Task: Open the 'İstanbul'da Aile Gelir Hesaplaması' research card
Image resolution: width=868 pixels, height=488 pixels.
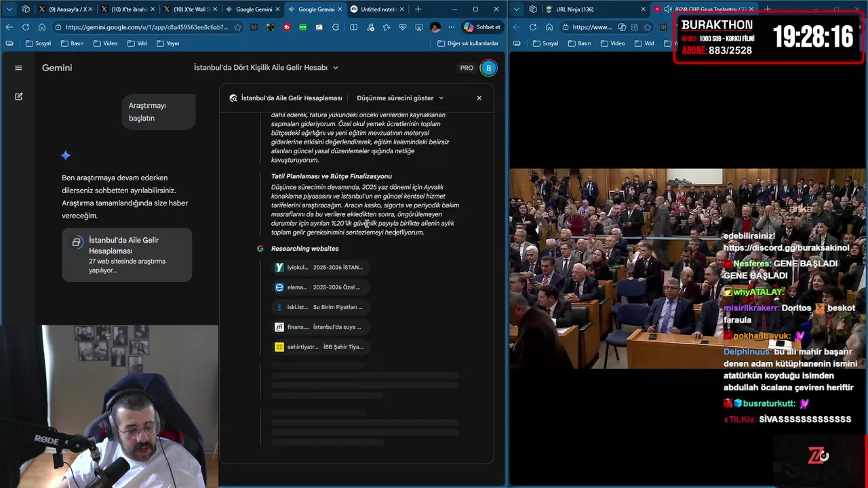Action: click(x=127, y=255)
